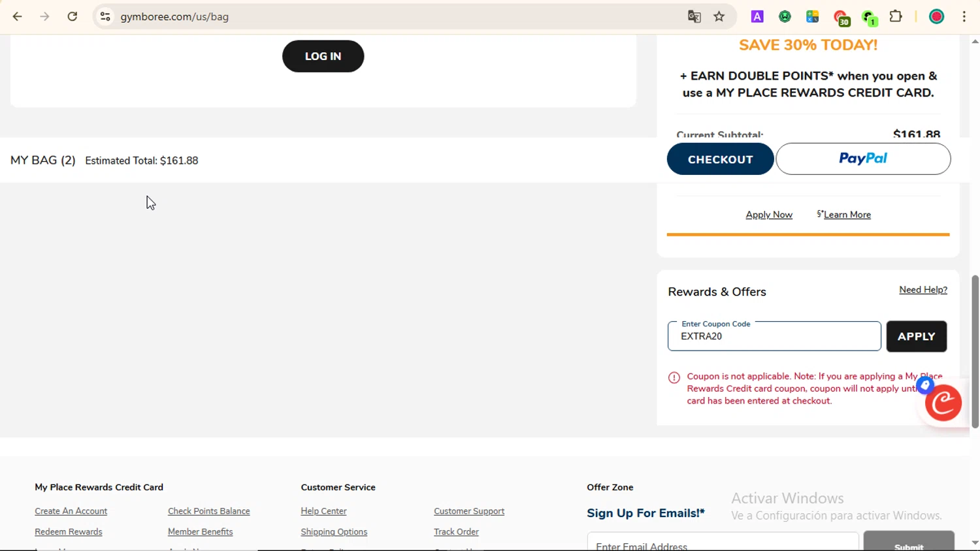Click the blue floating badge icon
Screen dimensions: 980x551
925,385
